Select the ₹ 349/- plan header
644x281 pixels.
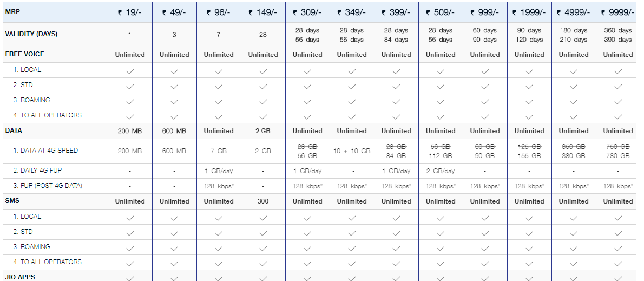352,12
